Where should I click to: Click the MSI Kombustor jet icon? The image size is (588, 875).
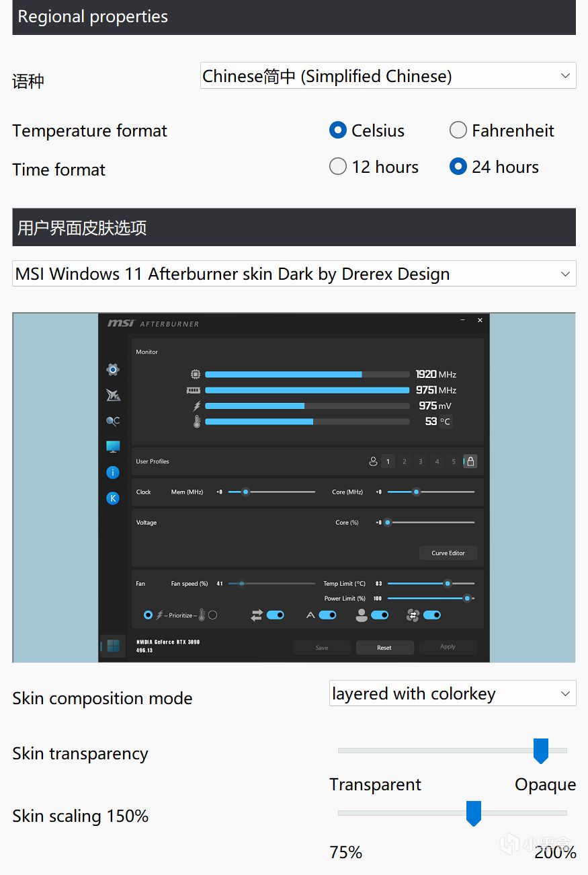click(x=113, y=395)
